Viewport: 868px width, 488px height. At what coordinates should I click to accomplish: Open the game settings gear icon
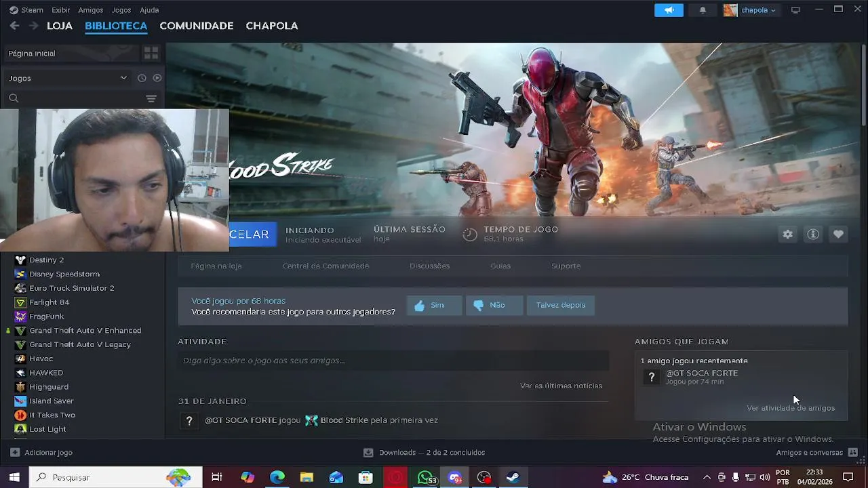tap(787, 235)
